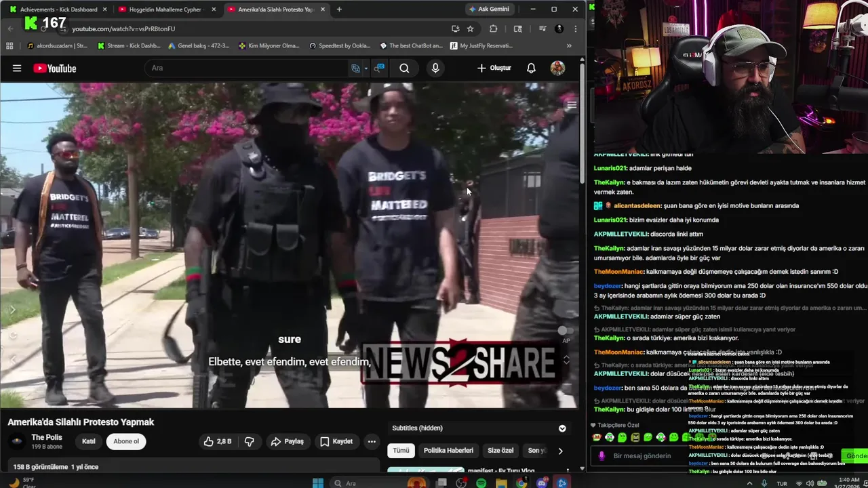This screenshot has width=868, height=488.
Task: Click the Oluştur create button
Action: click(494, 68)
